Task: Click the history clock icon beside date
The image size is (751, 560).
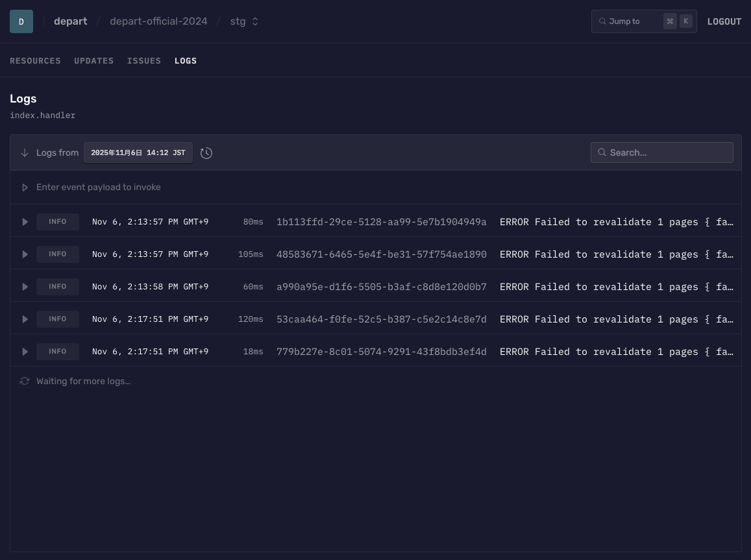Action: point(206,153)
